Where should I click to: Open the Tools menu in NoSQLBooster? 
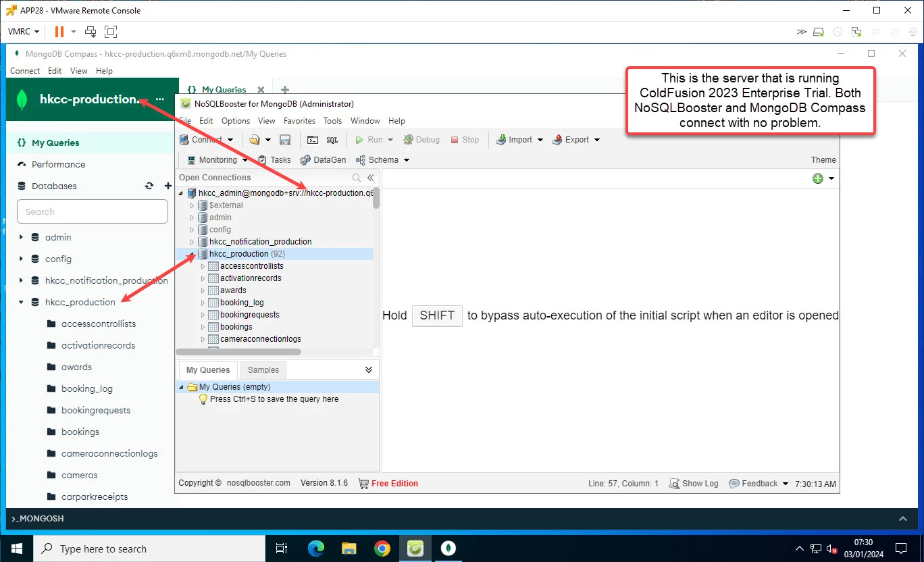point(332,121)
